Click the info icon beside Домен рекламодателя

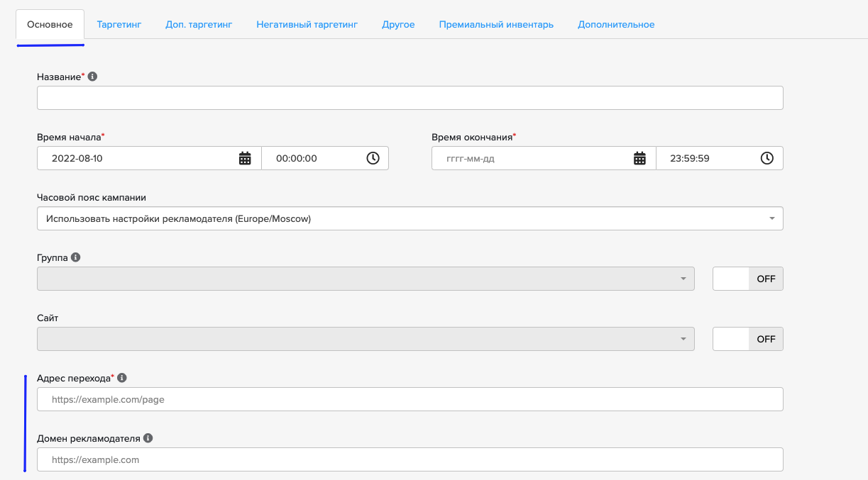click(x=148, y=438)
